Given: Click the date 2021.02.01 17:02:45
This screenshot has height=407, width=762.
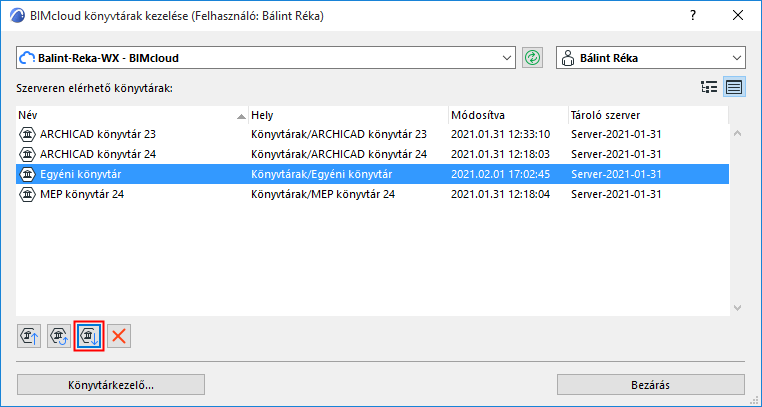Looking at the screenshot, I should [500, 174].
